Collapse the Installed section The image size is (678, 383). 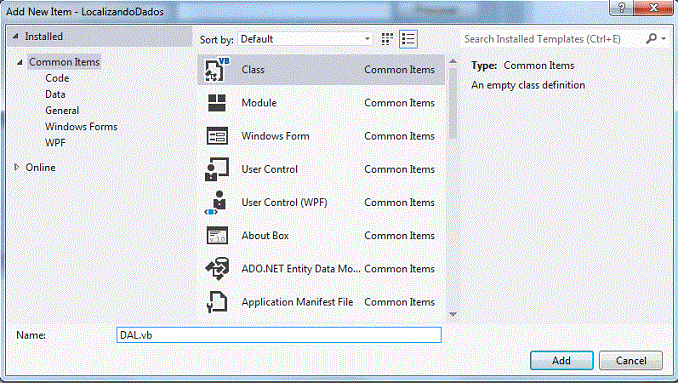coord(16,36)
